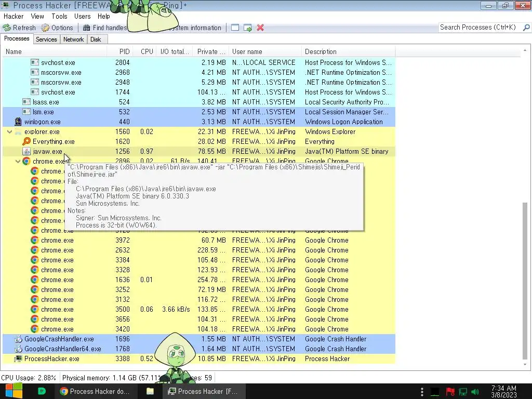Image resolution: width=532 pixels, height=399 pixels.
Task: Select chrome.exe with PID 3132
Action: [x=199, y=300]
